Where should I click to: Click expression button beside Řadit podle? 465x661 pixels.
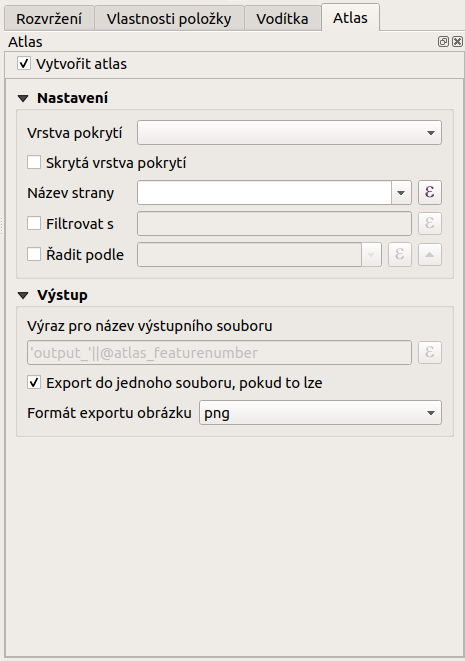coord(400,254)
